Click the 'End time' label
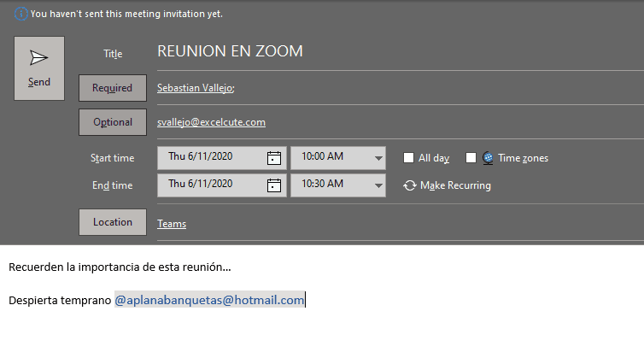Image resolution: width=644 pixels, height=358 pixels. pos(113,185)
